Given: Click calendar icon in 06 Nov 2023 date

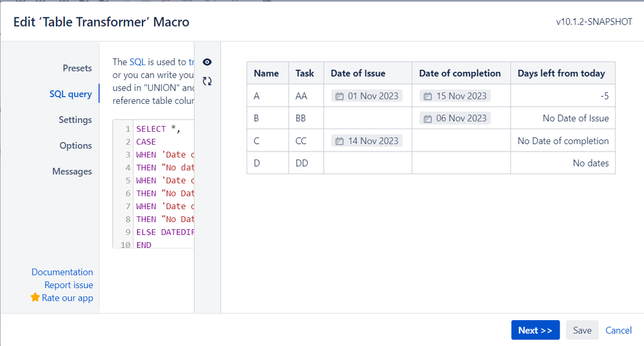Looking at the screenshot, I should [428, 119].
